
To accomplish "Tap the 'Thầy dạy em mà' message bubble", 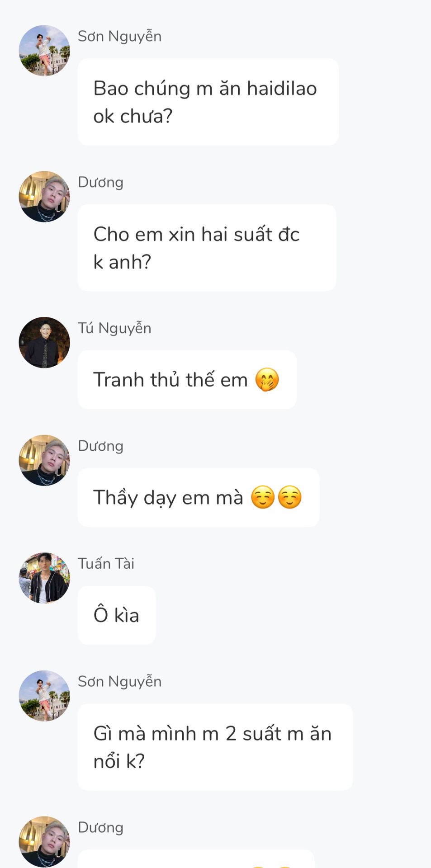I will click(199, 497).
